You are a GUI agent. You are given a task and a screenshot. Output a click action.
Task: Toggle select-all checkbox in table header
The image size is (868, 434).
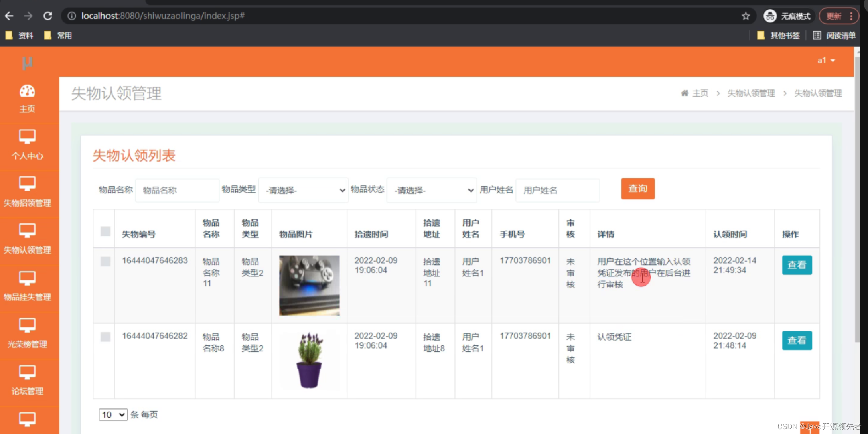tap(105, 231)
